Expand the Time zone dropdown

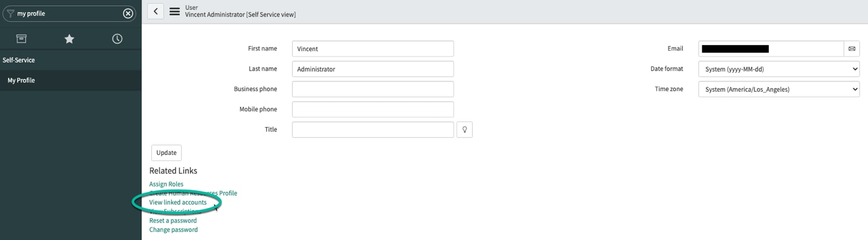[779, 89]
